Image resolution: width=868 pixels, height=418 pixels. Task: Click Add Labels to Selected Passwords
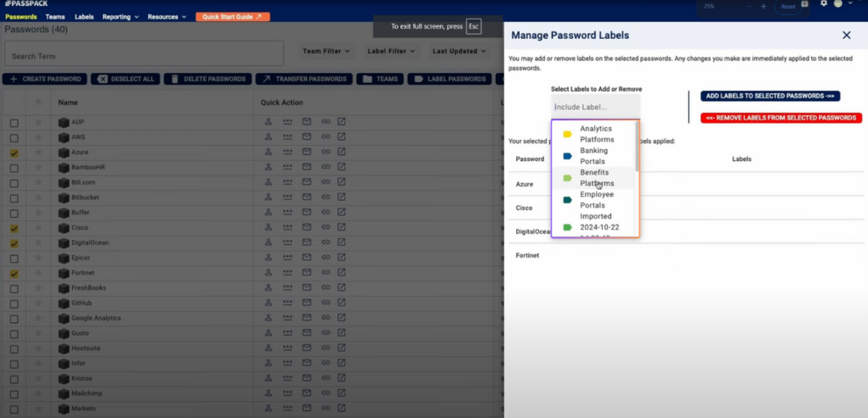point(770,96)
